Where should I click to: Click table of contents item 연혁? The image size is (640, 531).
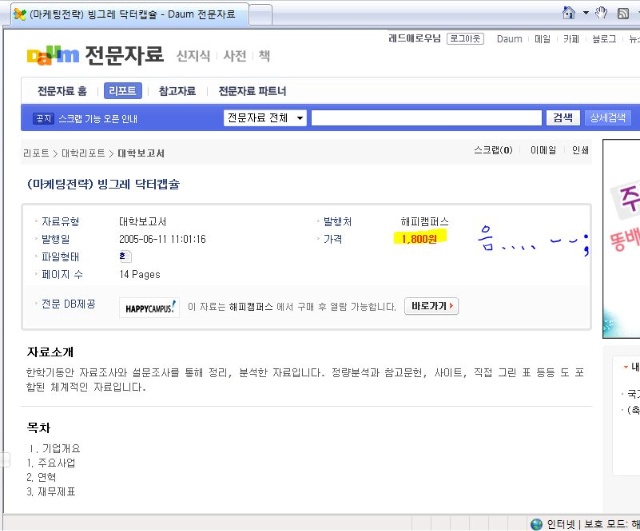coord(47,477)
